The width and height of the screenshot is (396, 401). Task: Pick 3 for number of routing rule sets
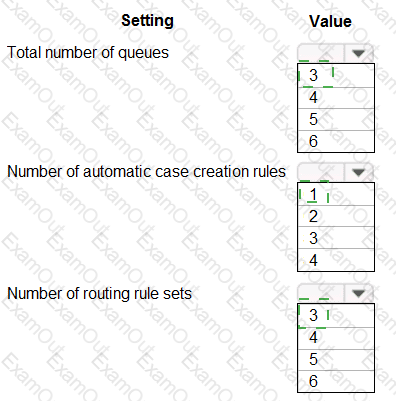click(x=336, y=315)
